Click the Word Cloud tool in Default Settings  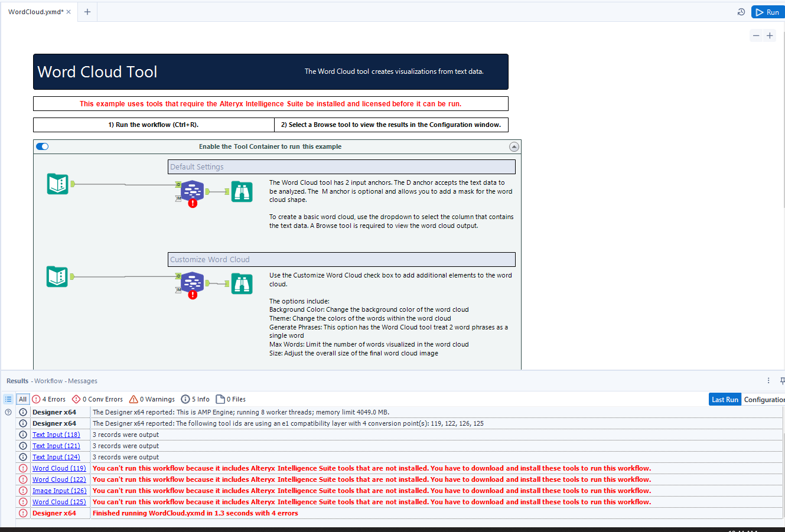(191, 190)
